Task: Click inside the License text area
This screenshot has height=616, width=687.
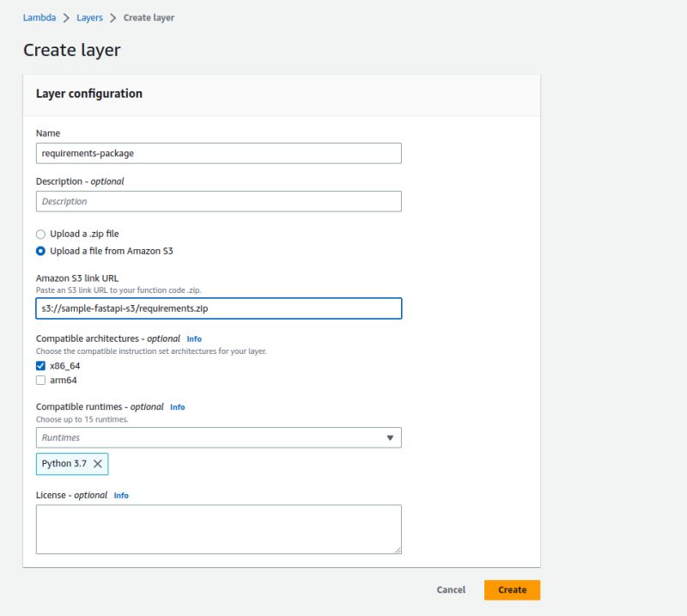Action: pos(218,528)
